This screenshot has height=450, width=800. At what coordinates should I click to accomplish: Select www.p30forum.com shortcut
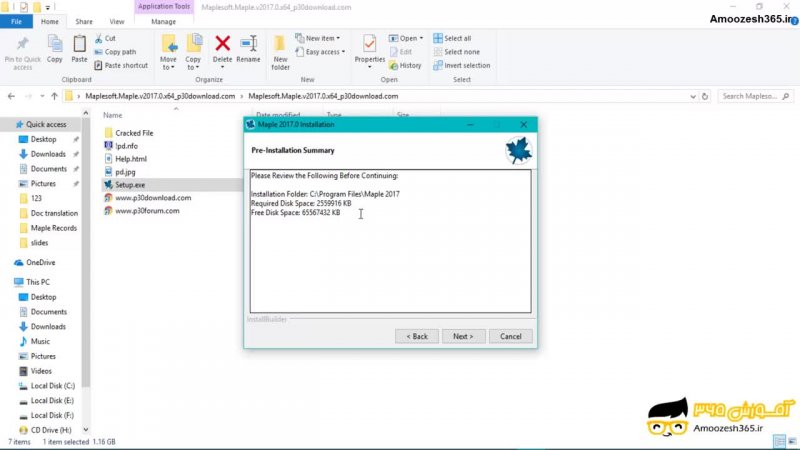click(x=142, y=211)
